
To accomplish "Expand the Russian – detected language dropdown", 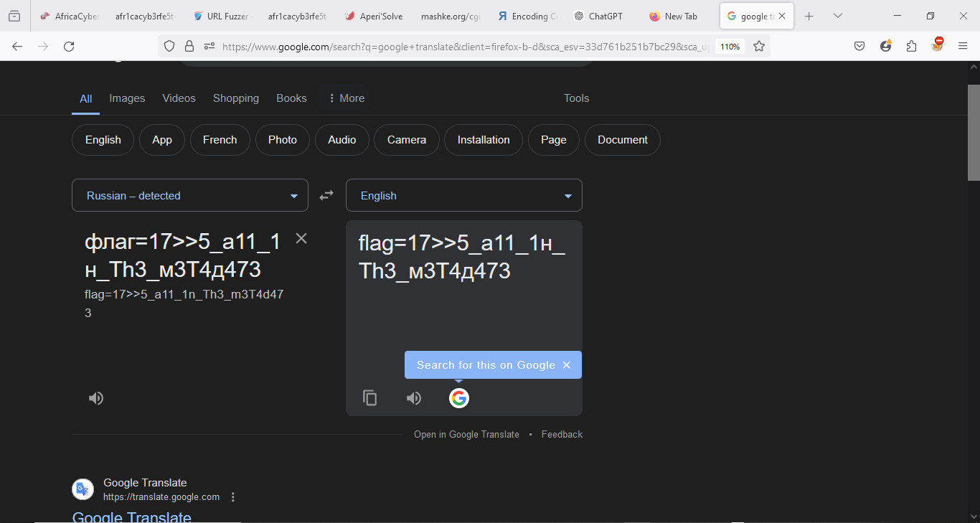I will pos(190,195).
